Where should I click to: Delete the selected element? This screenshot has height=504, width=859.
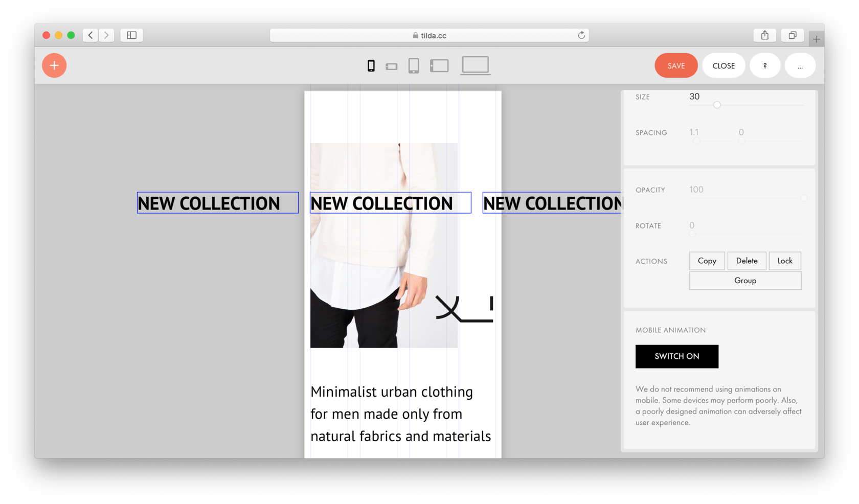pos(747,261)
